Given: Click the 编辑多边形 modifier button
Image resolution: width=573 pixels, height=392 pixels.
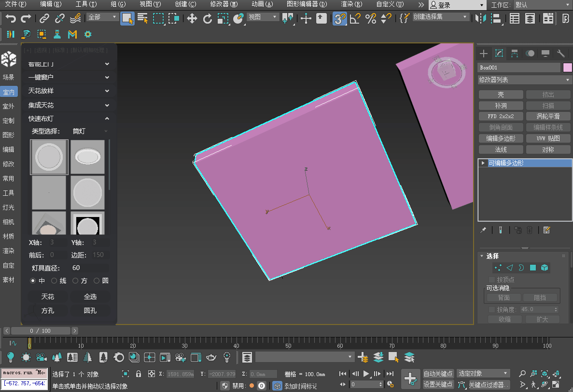Looking at the screenshot, I should [x=501, y=138].
